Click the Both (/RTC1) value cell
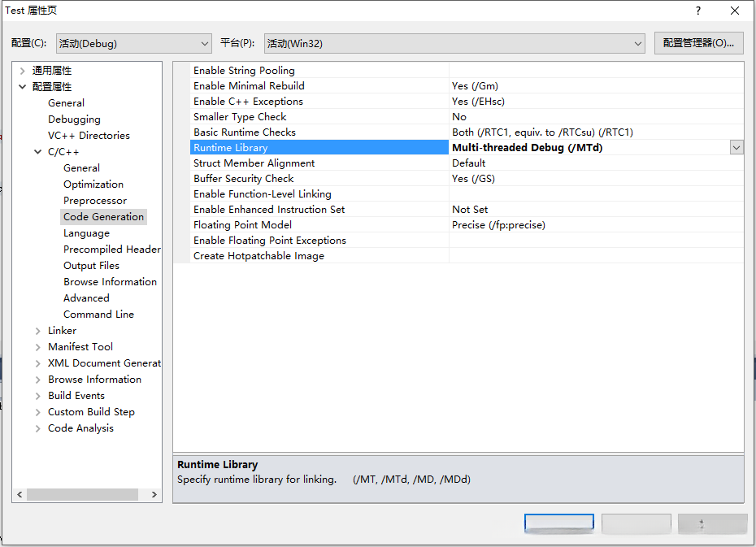 click(x=596, y=132)
